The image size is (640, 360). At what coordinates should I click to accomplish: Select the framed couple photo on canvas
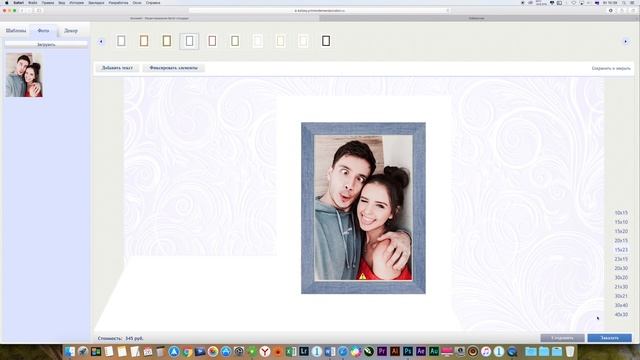pyautogui.click(x=363, y=208)
